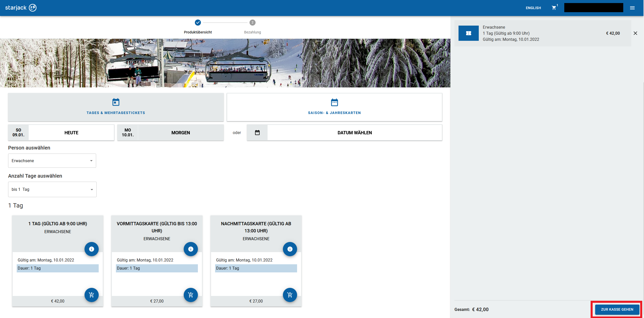644x318 pixels.
Task: Click the calendar icon beside Datum wählen
Action: pos(257,133)
